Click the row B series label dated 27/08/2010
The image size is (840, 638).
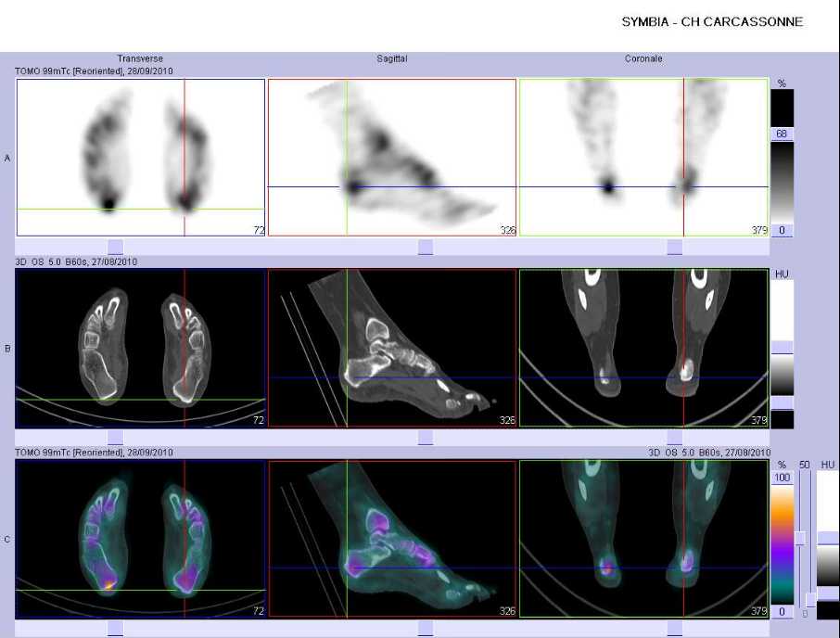pos(75,262)
